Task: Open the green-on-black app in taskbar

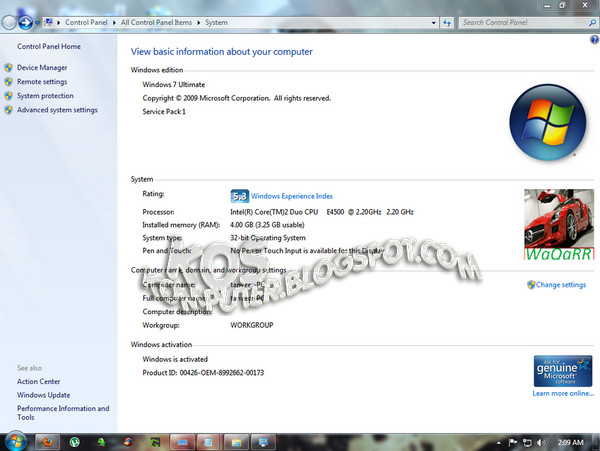Action: 155,443
